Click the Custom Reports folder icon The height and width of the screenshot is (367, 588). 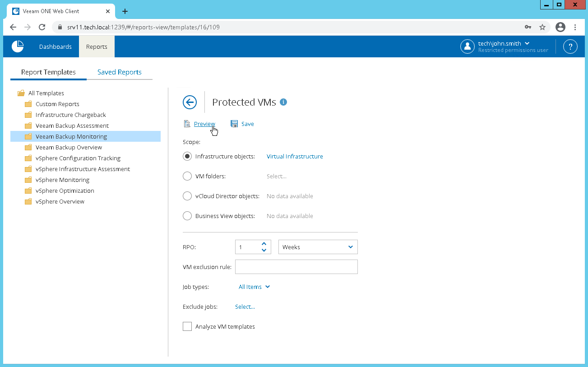click(x=28, y=104)
